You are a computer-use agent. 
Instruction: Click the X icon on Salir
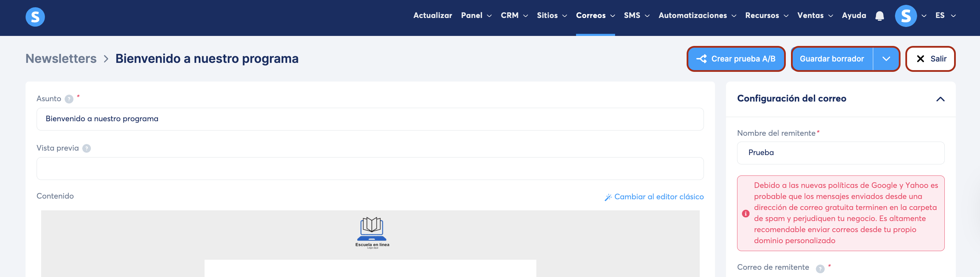pos(920,59)
